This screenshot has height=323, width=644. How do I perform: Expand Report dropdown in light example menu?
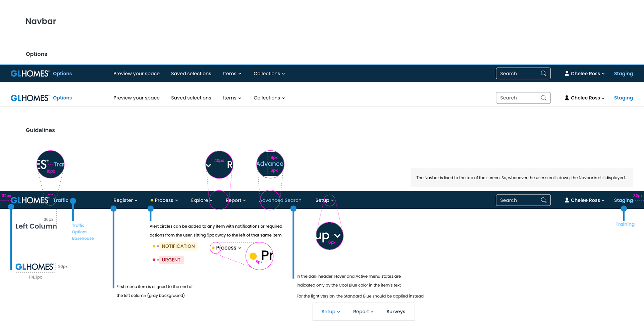click(x=363, y=312)
